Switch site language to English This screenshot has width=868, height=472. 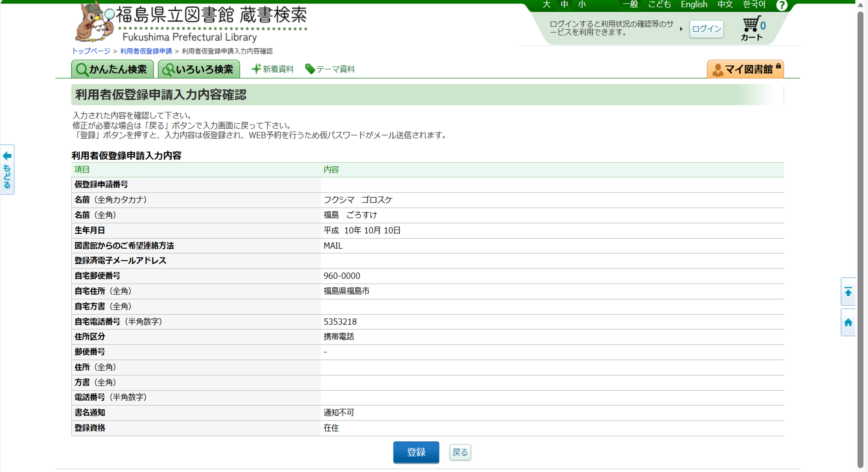point(694,4)
